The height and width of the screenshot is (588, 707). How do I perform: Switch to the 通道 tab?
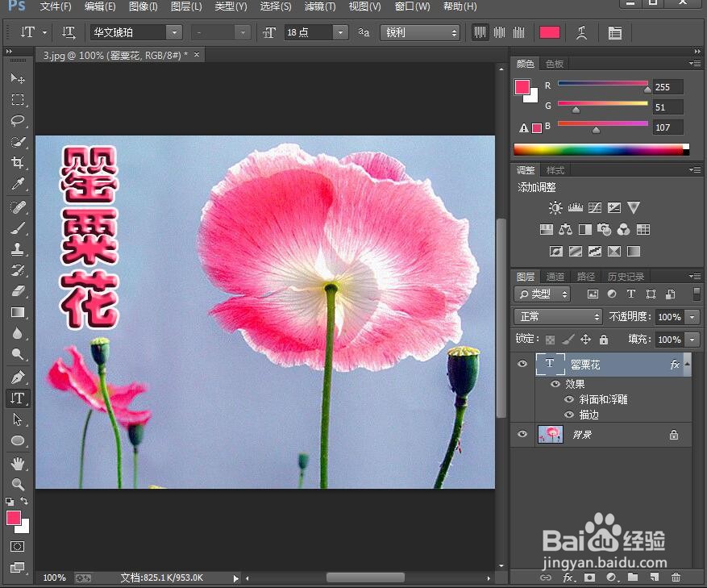(555, 276)
